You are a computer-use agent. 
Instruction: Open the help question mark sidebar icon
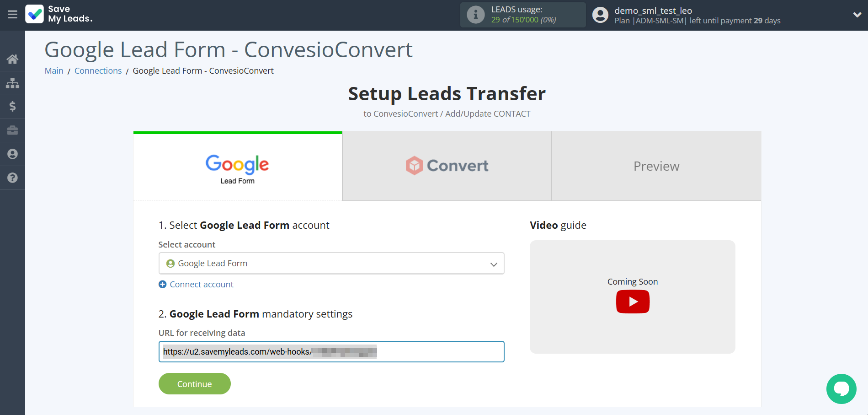point(12,178)
